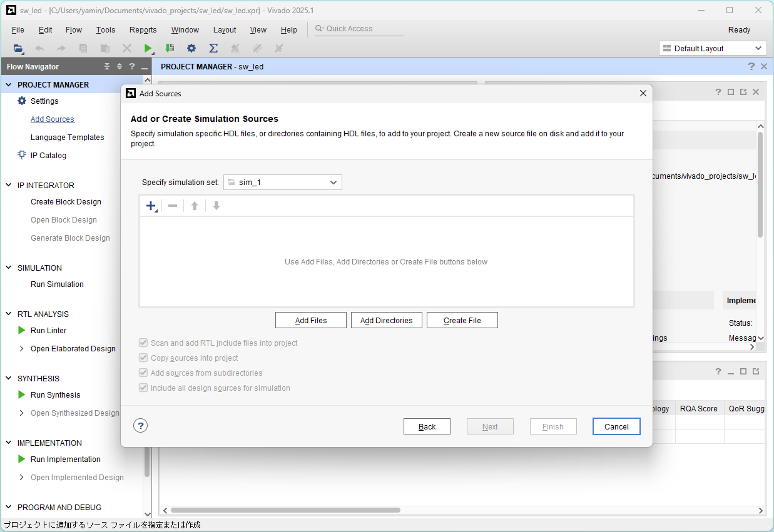
Task: Click the Add Files button
Action: tap(311, 320)
